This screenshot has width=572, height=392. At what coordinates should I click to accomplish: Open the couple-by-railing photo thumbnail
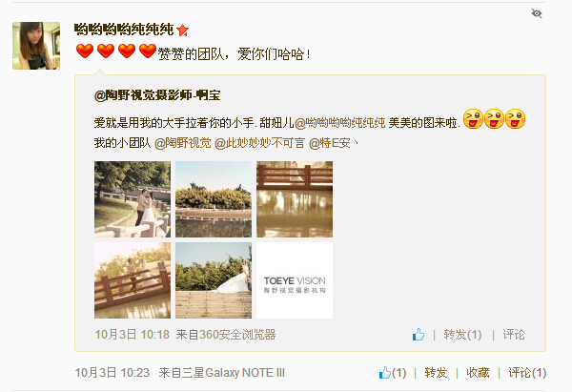(133, 199)
